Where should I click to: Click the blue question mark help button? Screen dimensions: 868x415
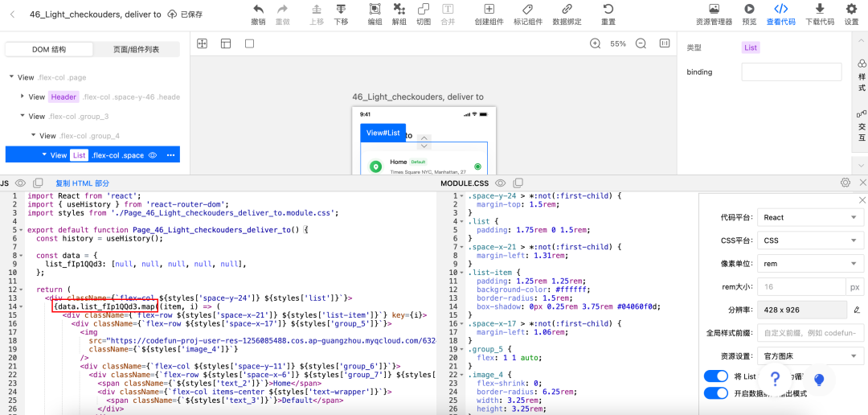[776, 379]
